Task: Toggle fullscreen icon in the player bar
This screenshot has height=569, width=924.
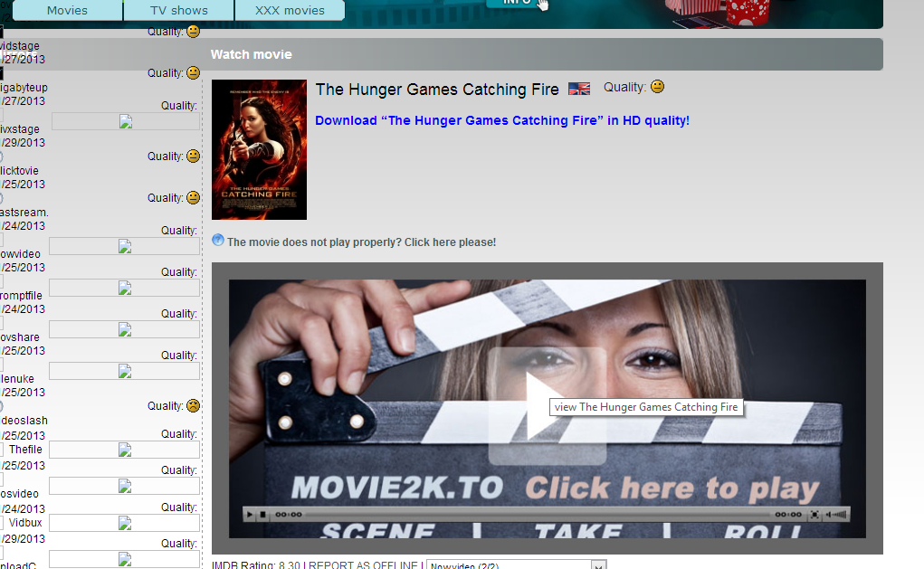Action: [x=814, y=514]
